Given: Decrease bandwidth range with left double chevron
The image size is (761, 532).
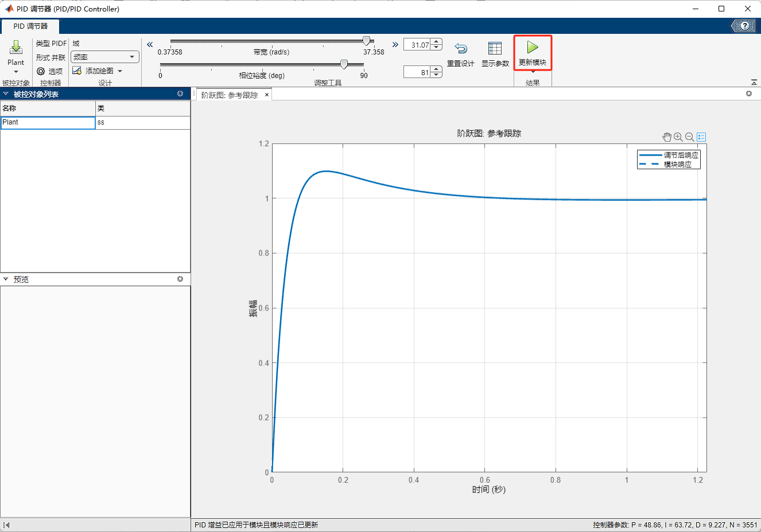Looking at the screenshot, I should tap(150, 44).
